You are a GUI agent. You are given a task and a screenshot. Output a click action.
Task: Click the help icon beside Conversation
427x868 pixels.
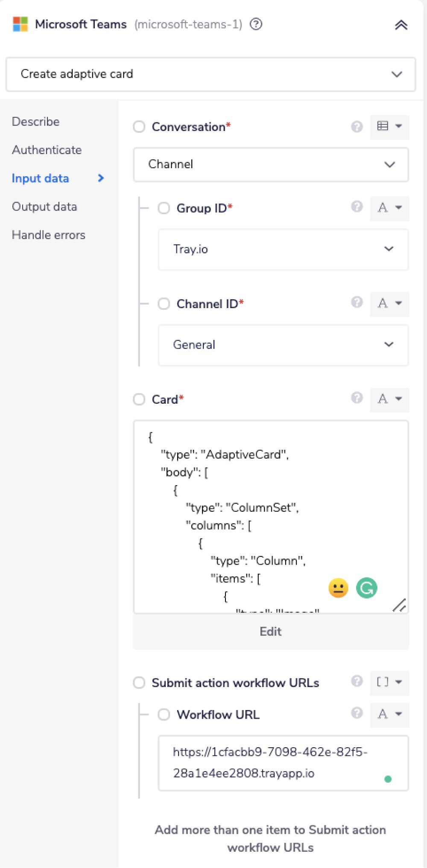click(x=357, y=127)
